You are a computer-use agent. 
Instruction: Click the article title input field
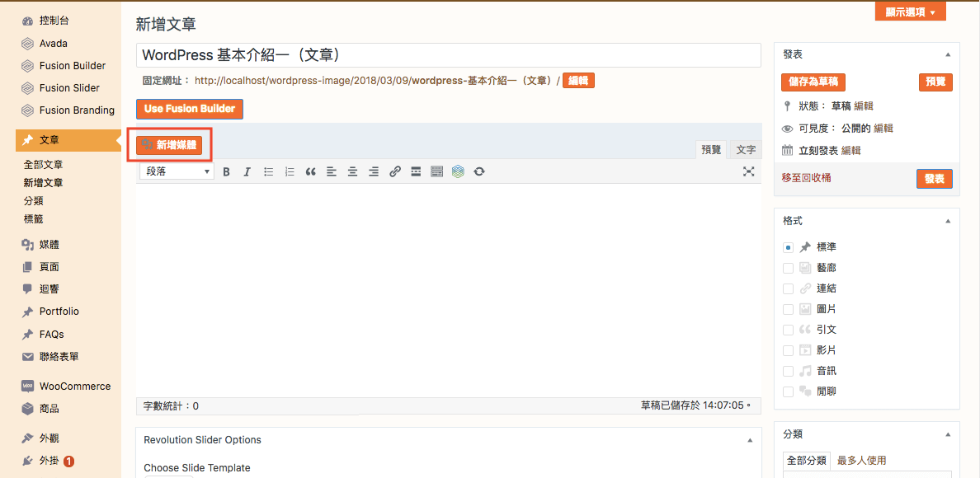click(x=448, y=55)
